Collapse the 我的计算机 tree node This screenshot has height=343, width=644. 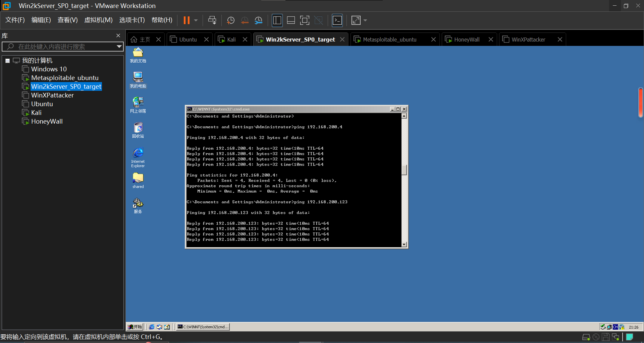tap(7, 61)
